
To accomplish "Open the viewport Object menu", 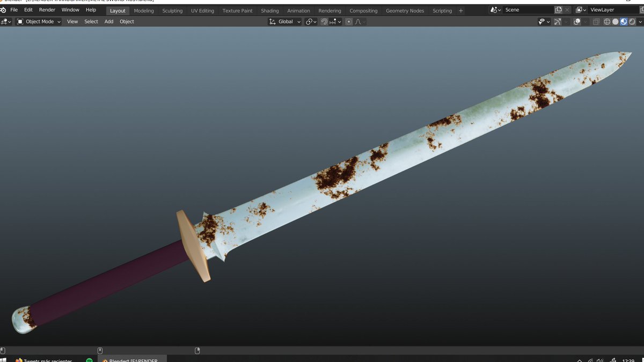I will 127,21.
